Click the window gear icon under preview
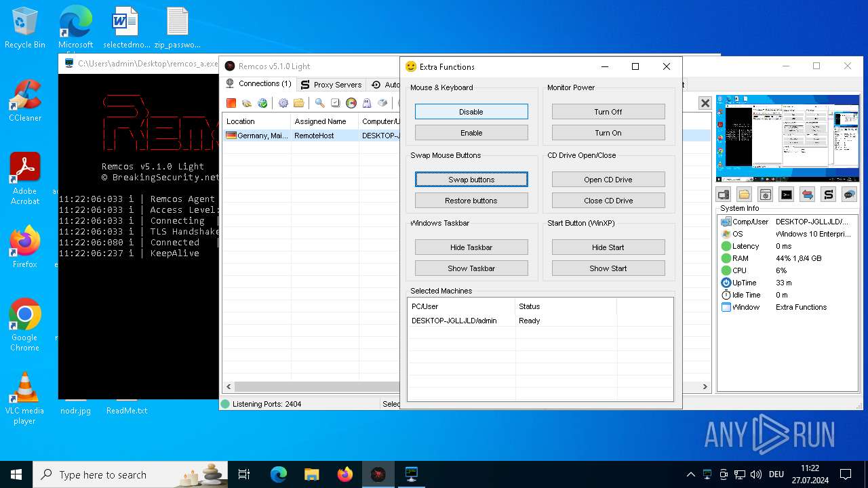The image size is (868, 488). [766, 195]
